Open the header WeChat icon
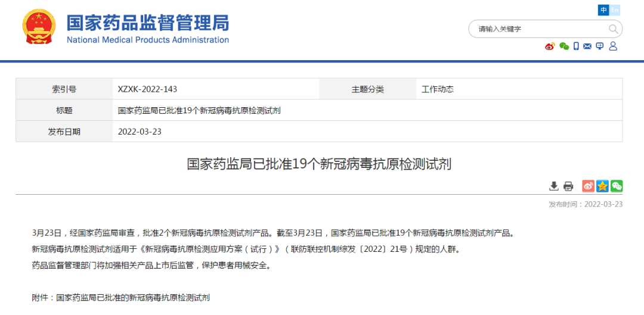 click(563, 46)
